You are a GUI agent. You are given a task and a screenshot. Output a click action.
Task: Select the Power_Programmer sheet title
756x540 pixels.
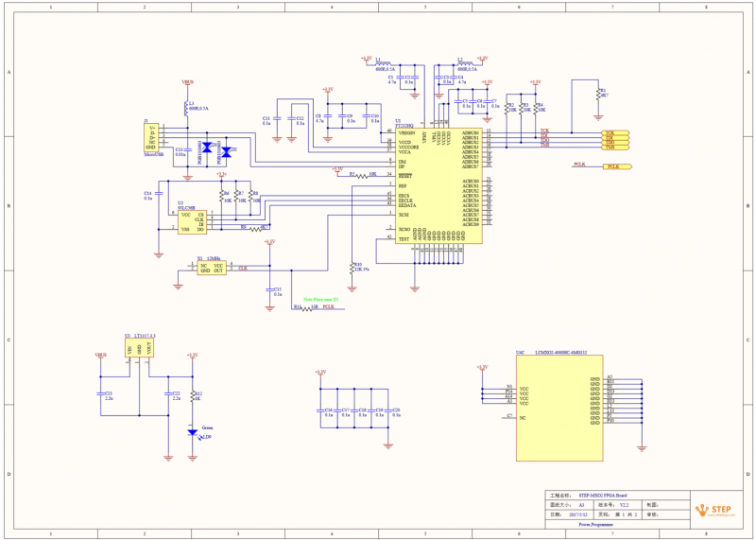596,524
